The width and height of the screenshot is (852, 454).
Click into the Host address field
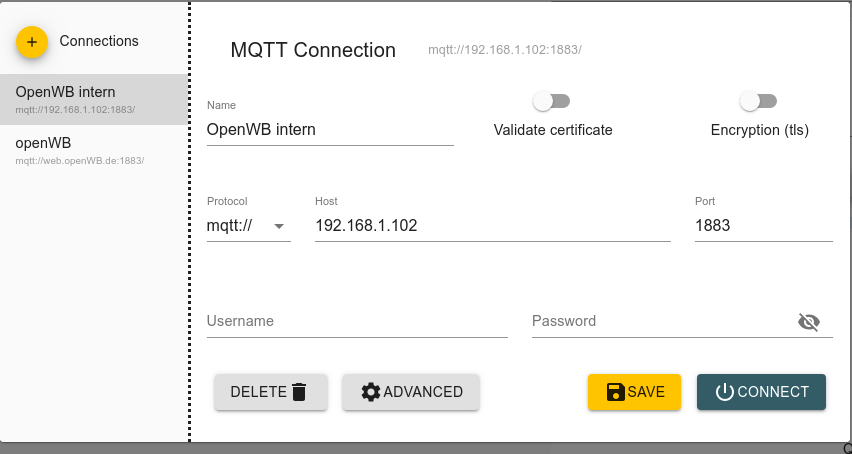click(491, 226)
